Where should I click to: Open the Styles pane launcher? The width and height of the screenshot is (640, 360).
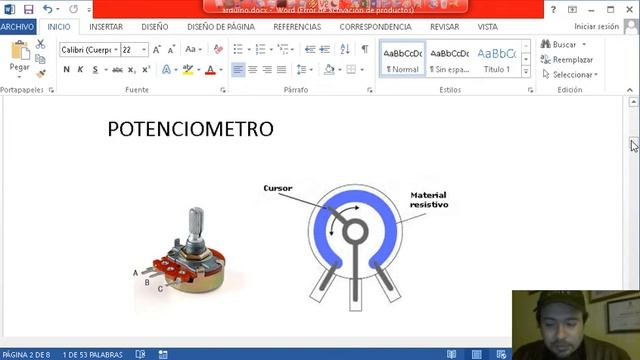point(530,90)
